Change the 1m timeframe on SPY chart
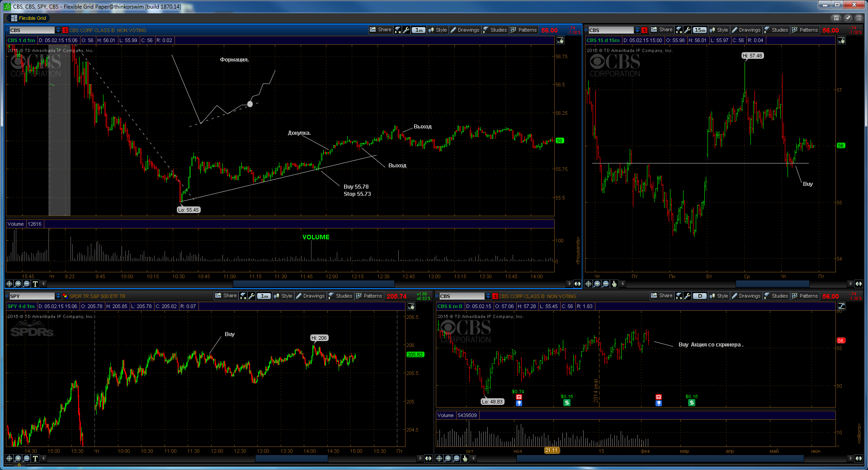 (x=264, y=296)
